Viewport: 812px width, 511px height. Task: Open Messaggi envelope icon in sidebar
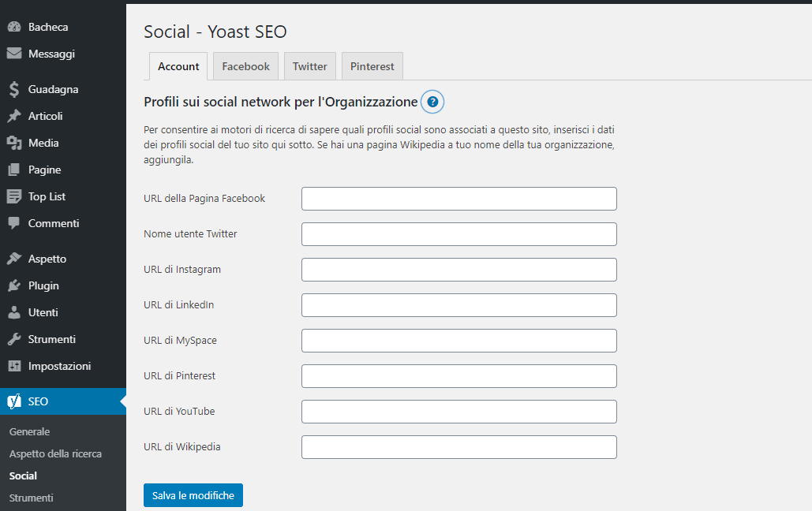pyautogui.click(x=14, y=54)
